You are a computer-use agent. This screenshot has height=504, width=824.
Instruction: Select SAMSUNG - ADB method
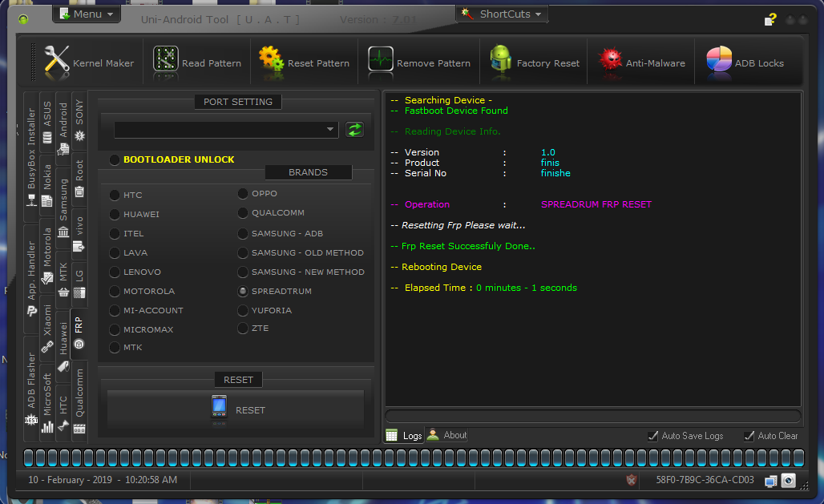(x=281, y=233)
